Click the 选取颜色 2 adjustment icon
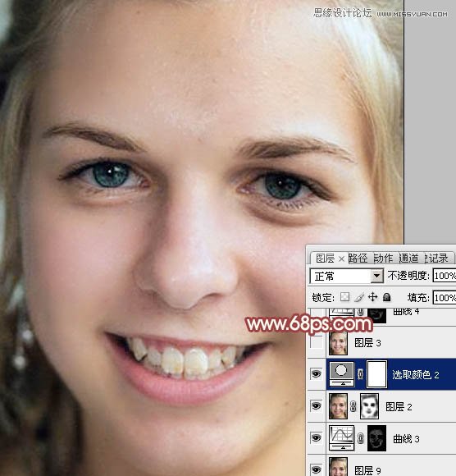Image resolution: width=456 pixels, height=476 pixels. click(342, 374)
